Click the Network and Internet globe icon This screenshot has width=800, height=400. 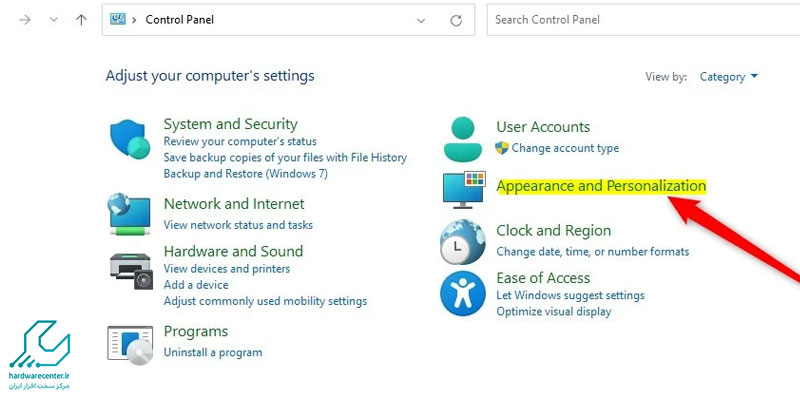[x=129, y=214]
